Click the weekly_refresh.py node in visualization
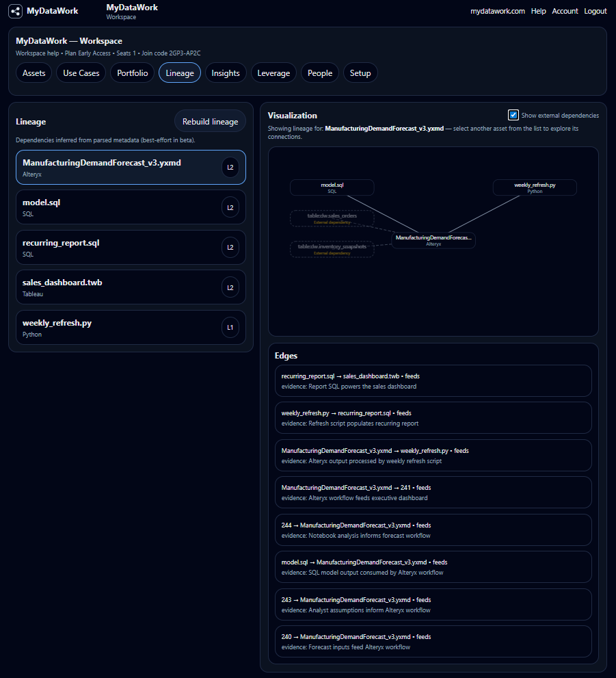This screenshot has width=616, height=678. pyautogui.click(x=535, y=187)
